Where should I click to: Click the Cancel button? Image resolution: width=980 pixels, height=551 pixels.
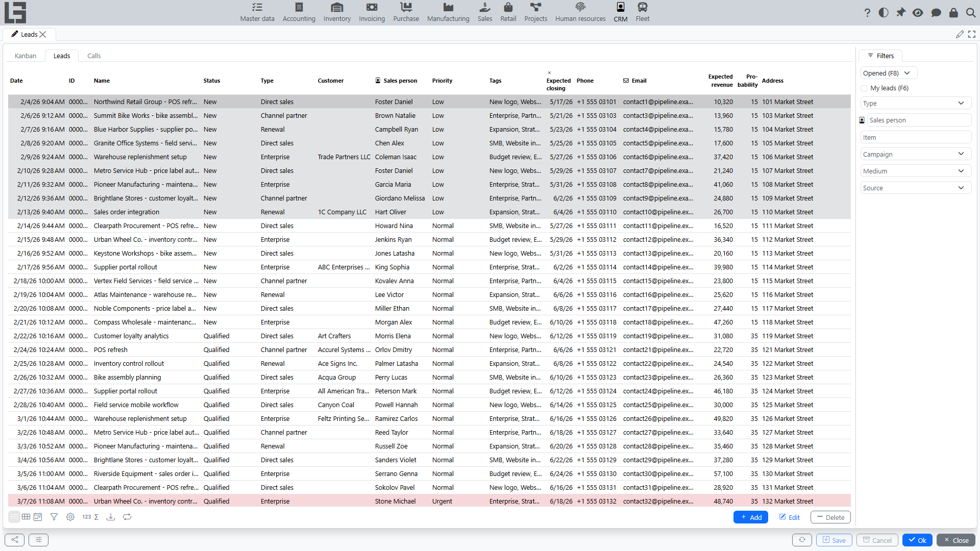point(877,540)
